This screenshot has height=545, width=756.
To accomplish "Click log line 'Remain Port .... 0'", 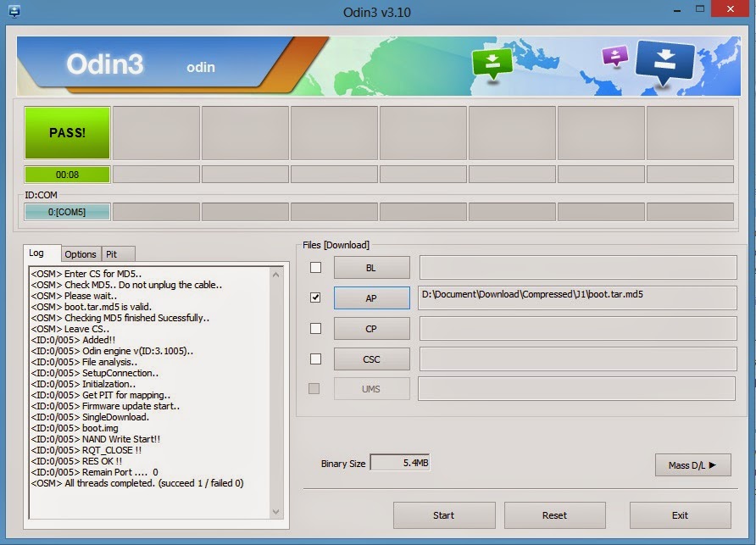I will tap(95, 472).
